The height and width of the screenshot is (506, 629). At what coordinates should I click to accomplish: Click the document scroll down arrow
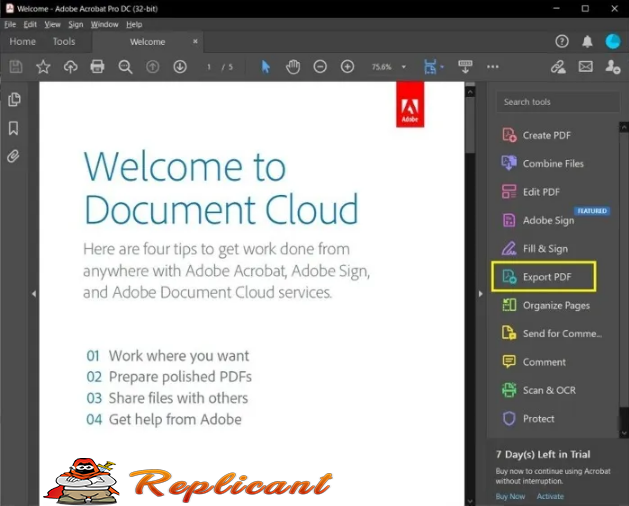coord(470,501)
